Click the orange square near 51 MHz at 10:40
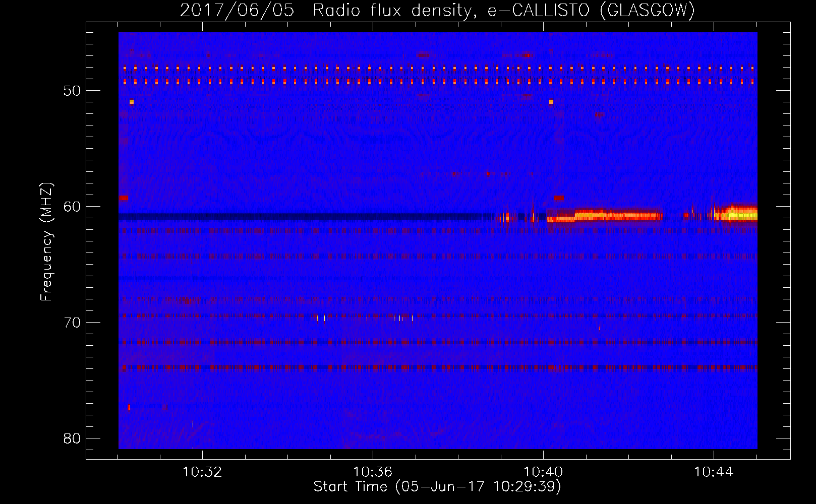 (x=551, y=102)
